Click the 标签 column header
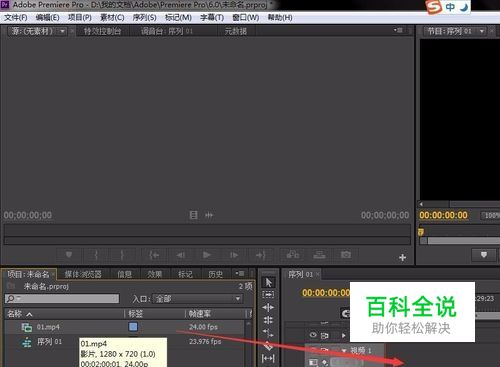 [x=135, y=314]
